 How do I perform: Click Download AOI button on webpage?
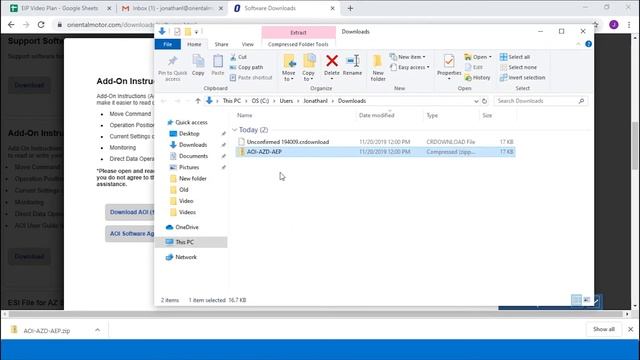(130, 212)
